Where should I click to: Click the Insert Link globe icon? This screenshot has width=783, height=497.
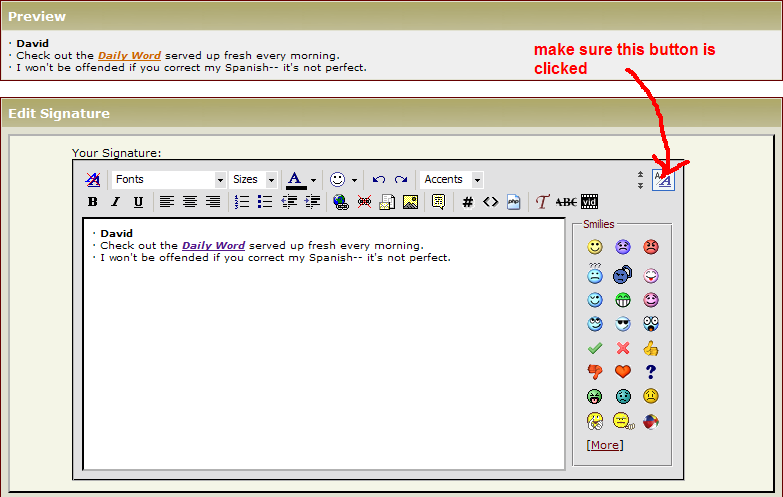pos(341,202)
